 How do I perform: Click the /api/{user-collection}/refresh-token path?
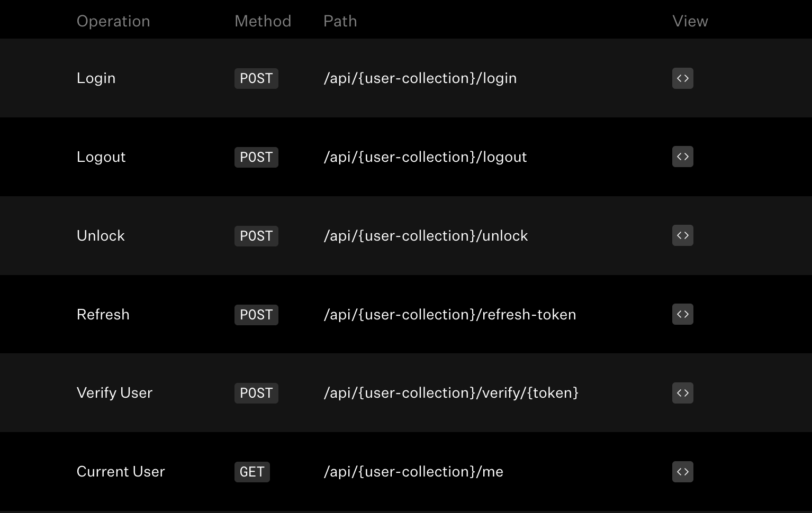pyautogui.click(x=450, y=314)
